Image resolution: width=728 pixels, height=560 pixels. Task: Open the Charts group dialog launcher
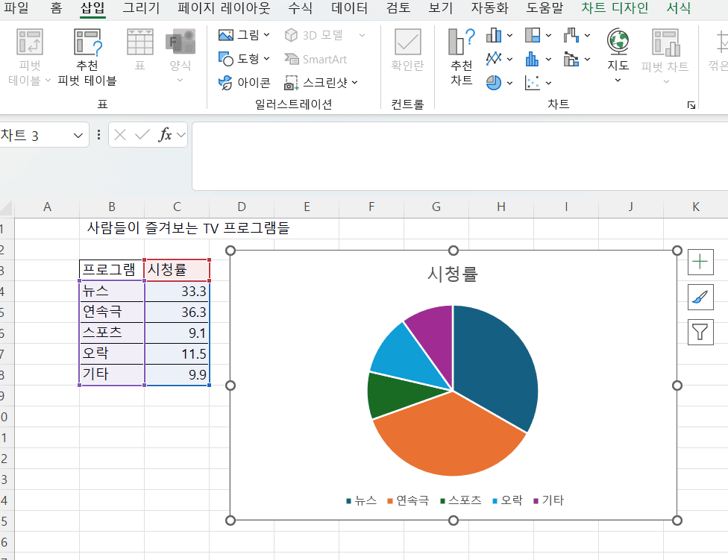tap(691, 106)
